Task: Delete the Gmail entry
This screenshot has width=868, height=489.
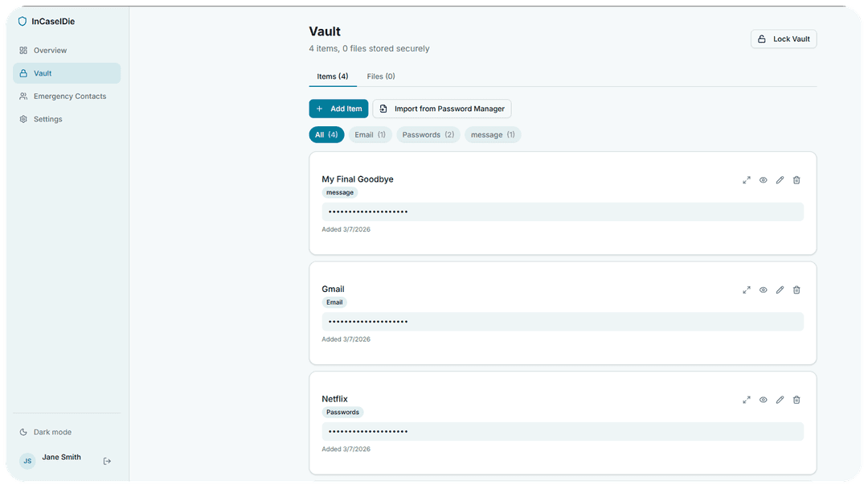Action: [x=796, y=290]
